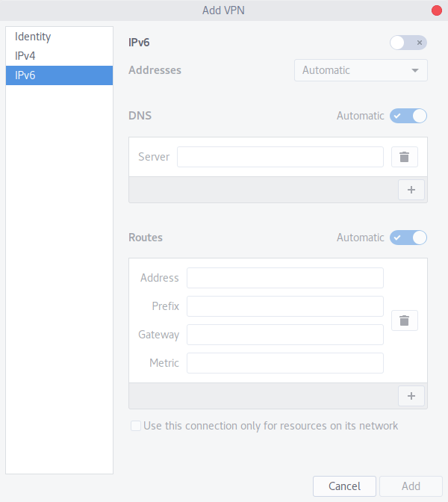448x502 pixels.
Task: Disable automatic Routes switch
Action: tap(408, 238)
